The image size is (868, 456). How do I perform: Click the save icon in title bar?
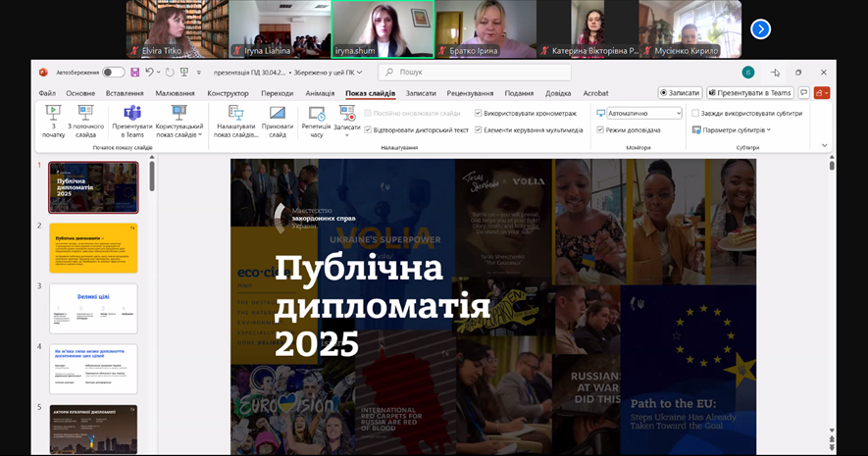point(135,72)
